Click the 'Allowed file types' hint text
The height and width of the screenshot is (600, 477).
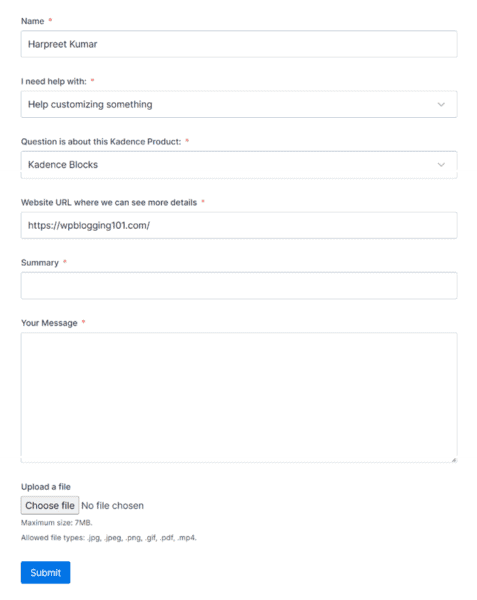point(109,538)
